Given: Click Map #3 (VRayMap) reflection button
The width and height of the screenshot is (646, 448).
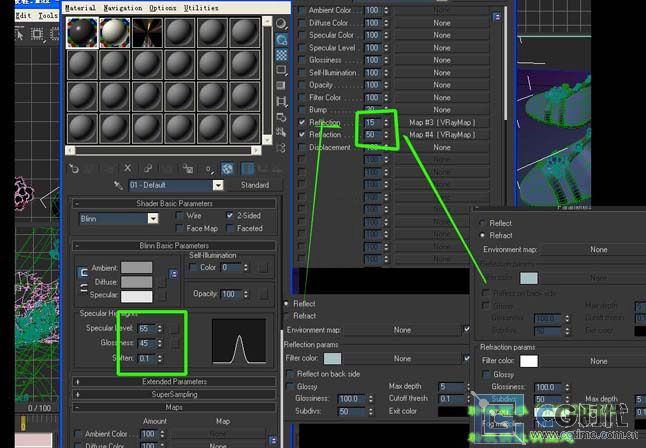Looking at the screenshot, I should (441, 121).
